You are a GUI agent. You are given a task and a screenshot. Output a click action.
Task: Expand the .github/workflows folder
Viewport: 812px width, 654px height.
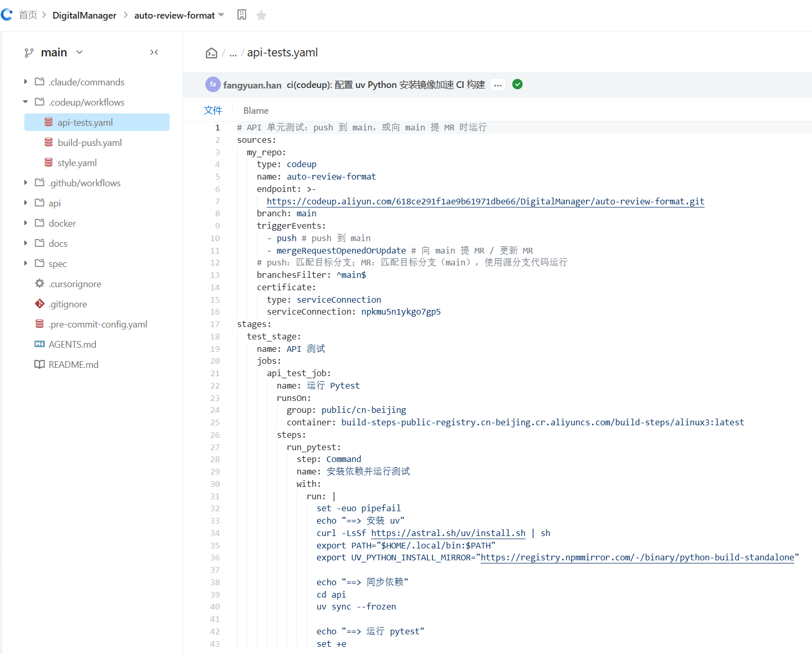coord(25,183)
